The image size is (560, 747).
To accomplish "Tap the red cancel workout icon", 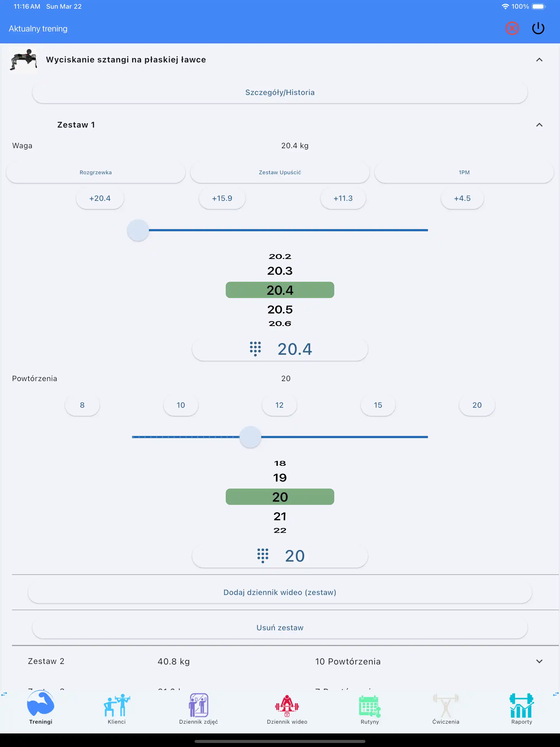I will [512, 29].
